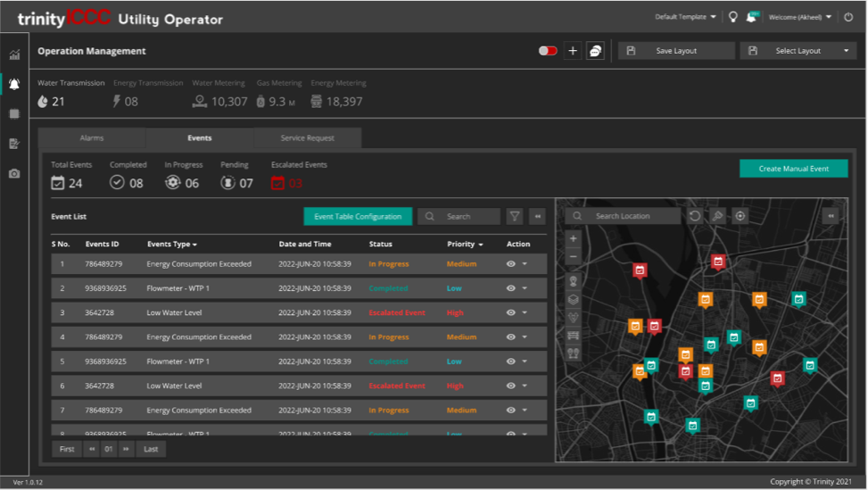Click the chat icon next to plus
Image resolution: width=868 pixels, height=490 pixels.
(596, 51)
